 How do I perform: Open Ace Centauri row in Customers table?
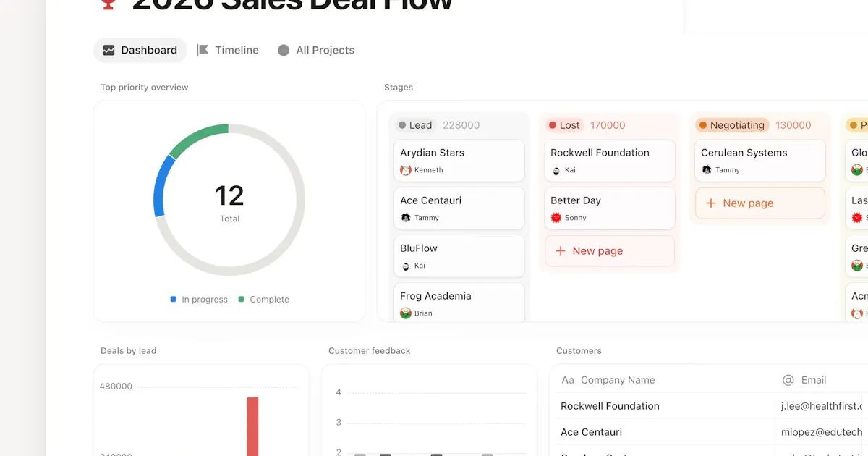pyautogui.click(x=591, y=432)
